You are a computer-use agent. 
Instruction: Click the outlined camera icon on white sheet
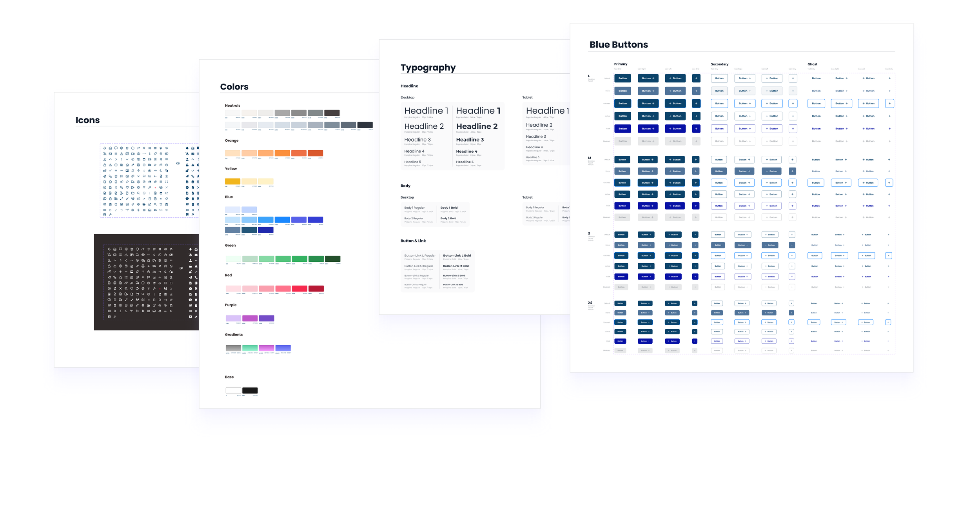[127, 176]
